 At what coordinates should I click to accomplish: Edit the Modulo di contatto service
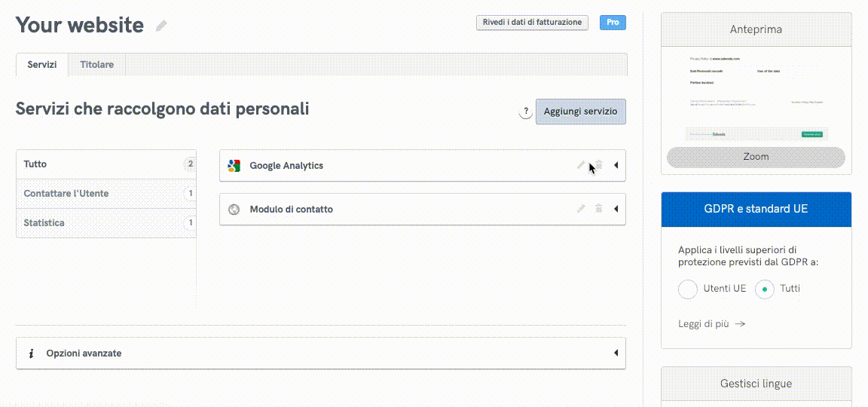coord(581,209)
